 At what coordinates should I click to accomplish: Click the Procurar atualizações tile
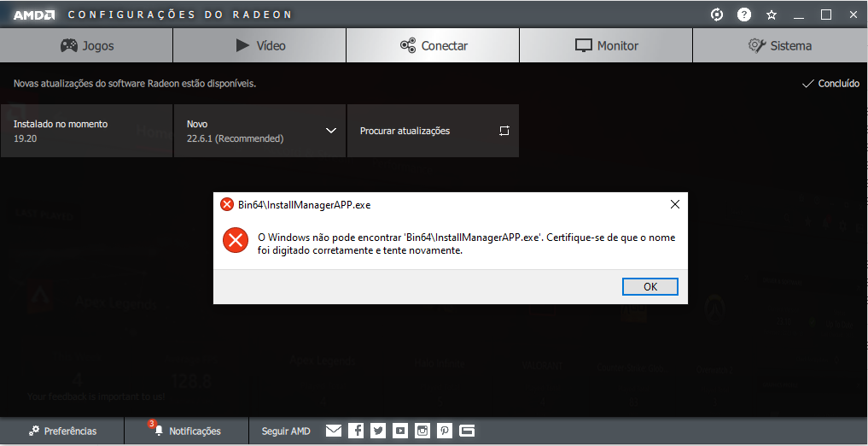tap(433, 131)
